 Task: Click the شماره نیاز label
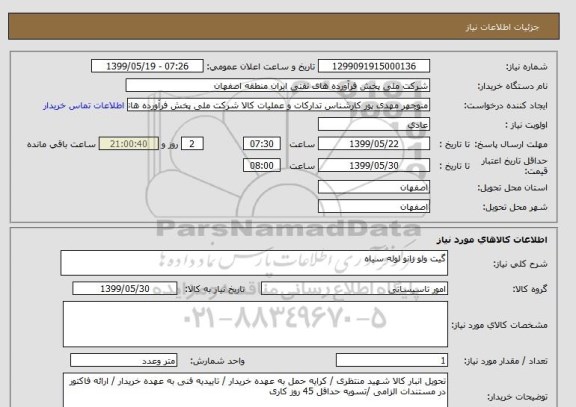click(x=527, y=67)
